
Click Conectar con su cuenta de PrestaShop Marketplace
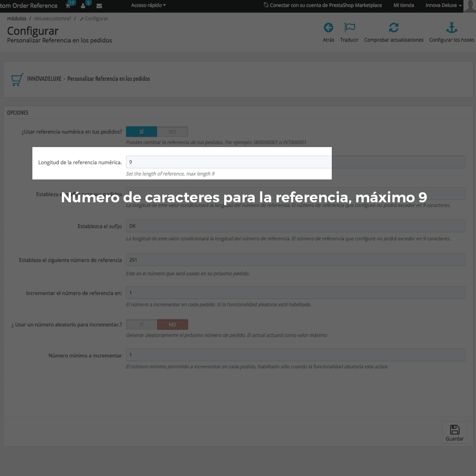(x=323, y=5)
